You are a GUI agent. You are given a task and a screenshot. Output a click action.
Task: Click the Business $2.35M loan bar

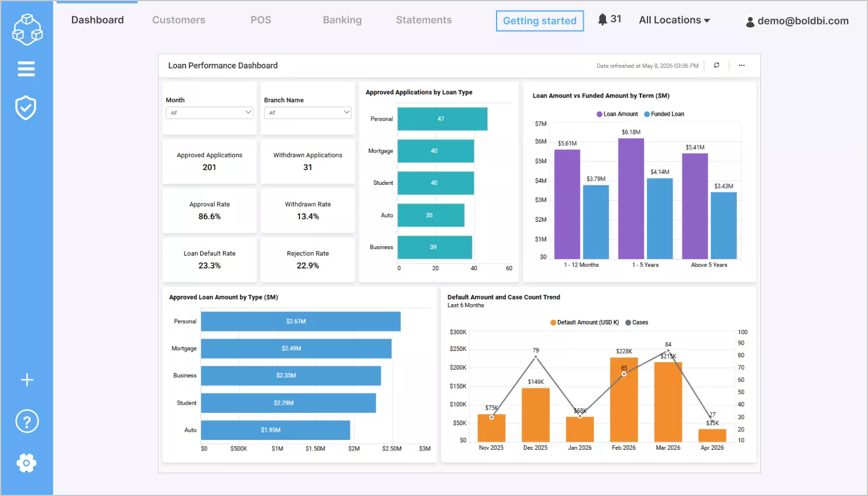click(x=291, y=376)
